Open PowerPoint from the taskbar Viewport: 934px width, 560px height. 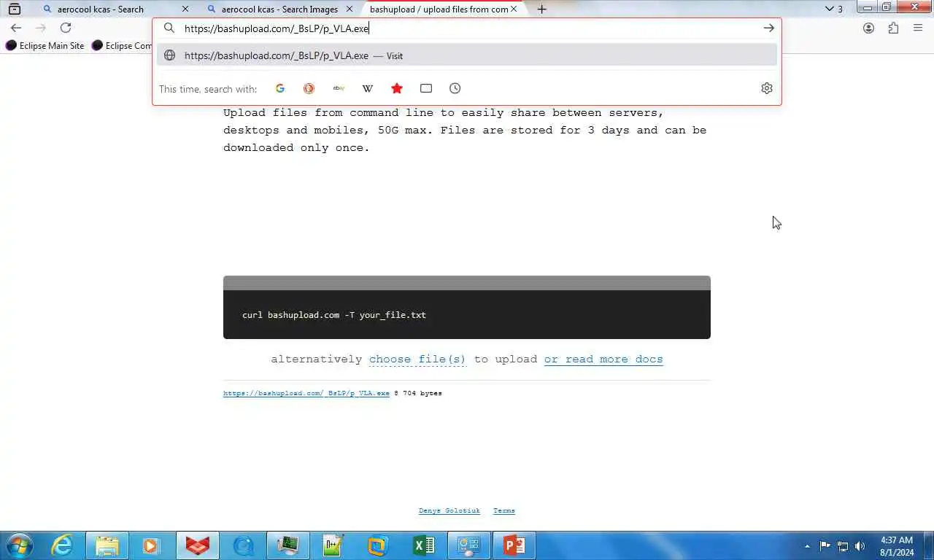[514, 545]
